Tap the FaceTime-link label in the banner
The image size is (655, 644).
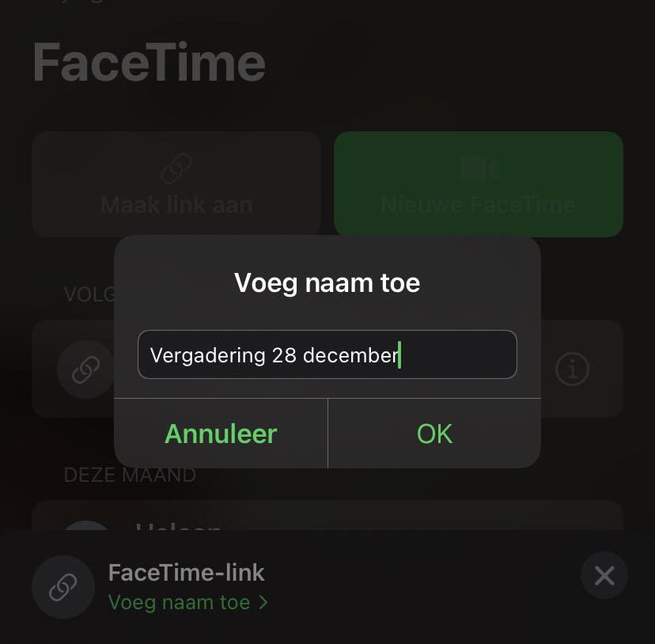pyautogui.click(x=186, y=572)
